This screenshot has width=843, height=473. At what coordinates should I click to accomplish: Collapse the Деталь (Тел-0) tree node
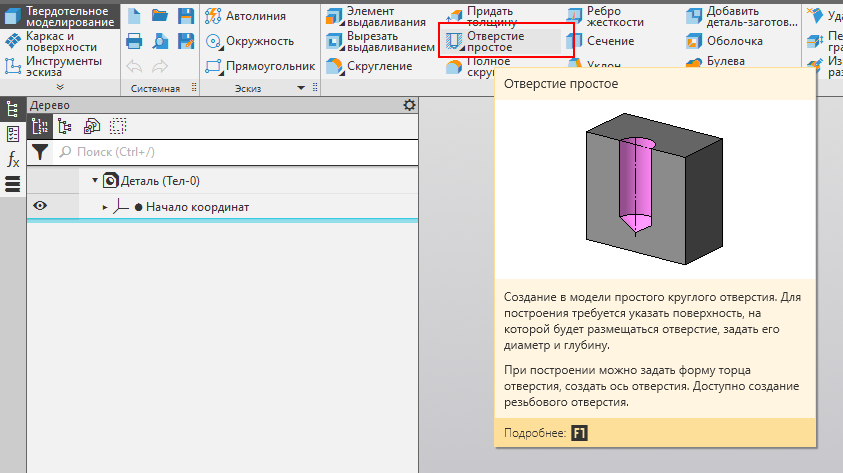(95, 181)
